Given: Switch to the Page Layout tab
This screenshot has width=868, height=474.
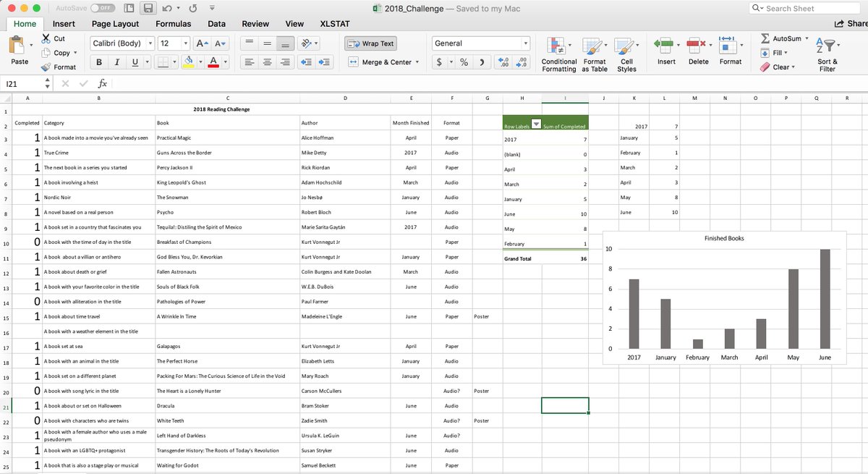Looking at the screenshot, I should [116, 24].
